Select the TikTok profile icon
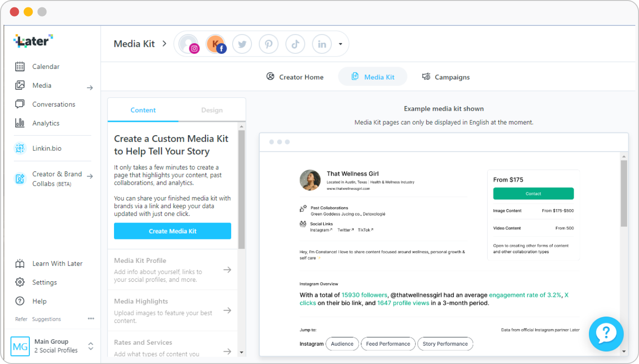Image resolution: width=639 pixels, height=364 pixels. point(295,44)
